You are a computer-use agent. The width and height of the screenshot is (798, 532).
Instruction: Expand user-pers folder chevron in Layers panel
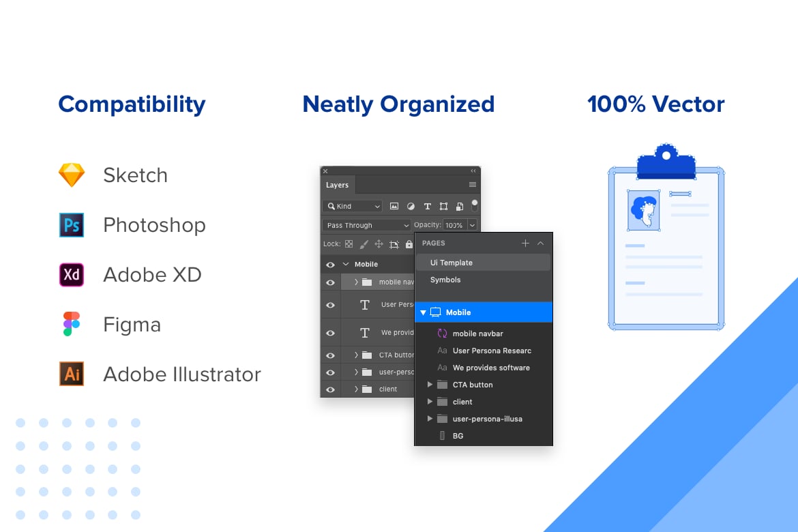[x=356, y=372]
